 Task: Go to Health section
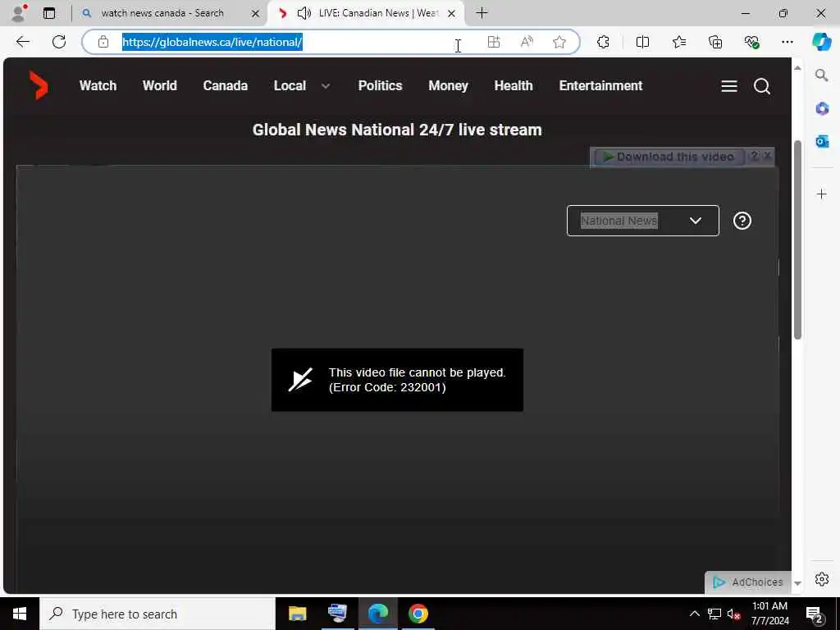(514, 85)
